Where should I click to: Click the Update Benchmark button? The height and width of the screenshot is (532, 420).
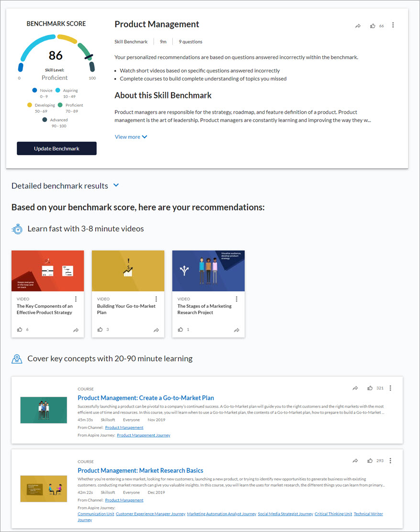tap(56, 149)
